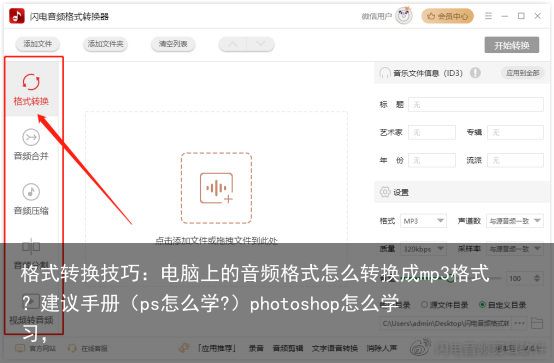Click the 艺术家 artist input field
This screenshot has height=363, width=554.
(432, 133)
